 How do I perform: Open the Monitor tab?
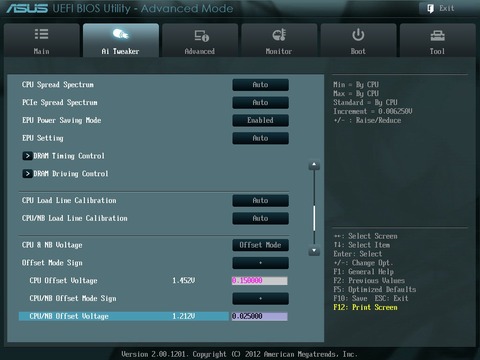click(x=279, y=41)
